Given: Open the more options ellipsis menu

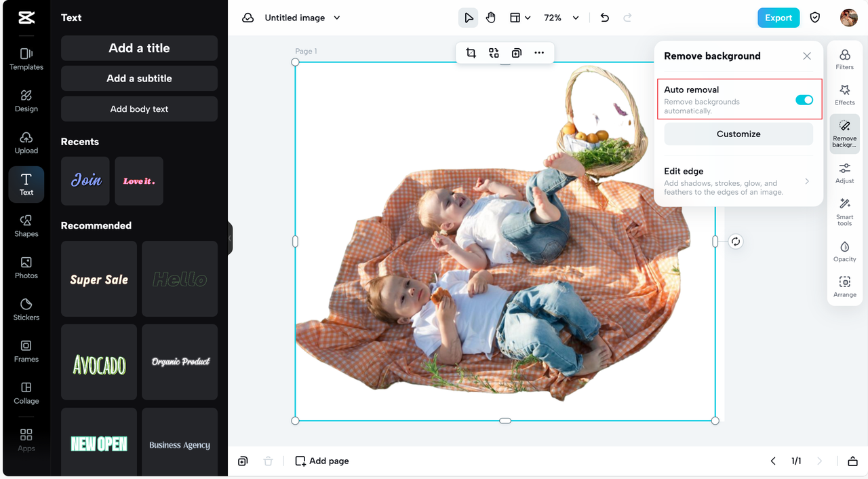Looking at the screenshot, I should click(x=539, y=53).
